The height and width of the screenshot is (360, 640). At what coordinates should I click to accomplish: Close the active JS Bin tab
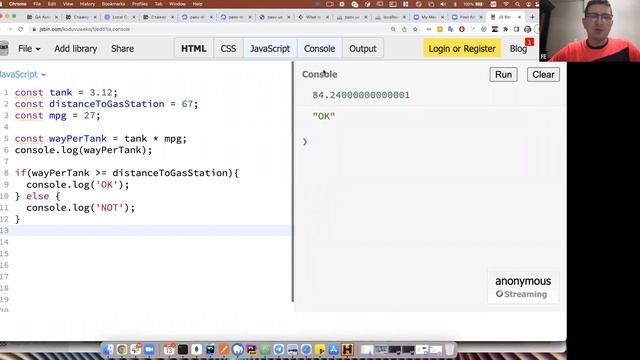click(x=519, y=17)
